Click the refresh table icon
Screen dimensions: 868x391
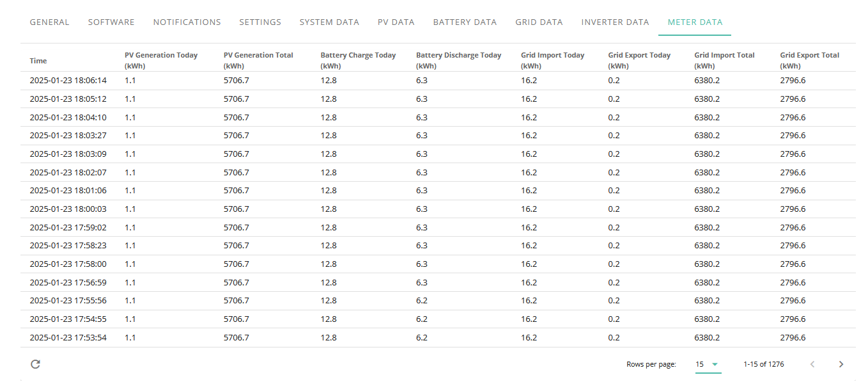pyautogui.click(x=36, y=364)
